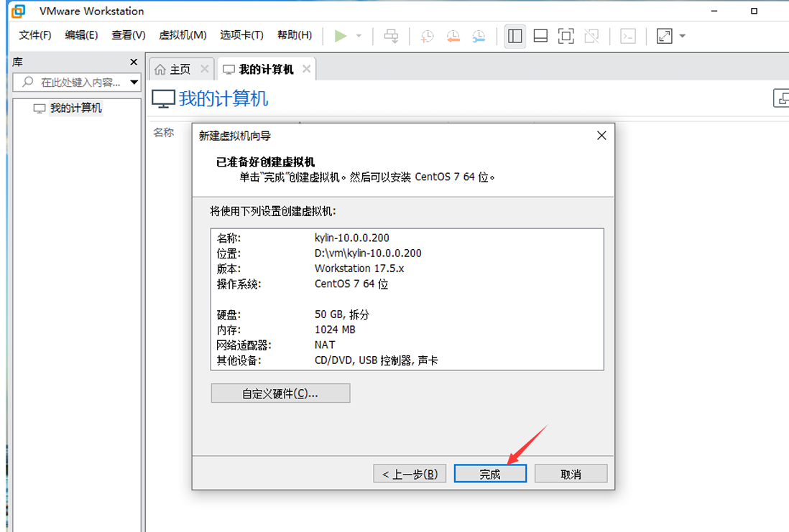Image resolution: width=789 pixels, height=532 pixels.
Task: Click the Workstation 17.5.x version value
Action: [x=359, y=269]
